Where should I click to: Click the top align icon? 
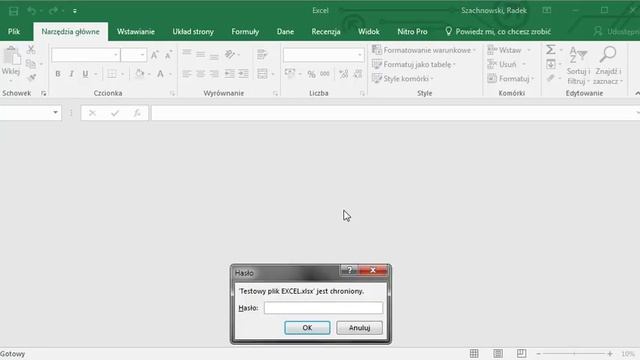187,54
